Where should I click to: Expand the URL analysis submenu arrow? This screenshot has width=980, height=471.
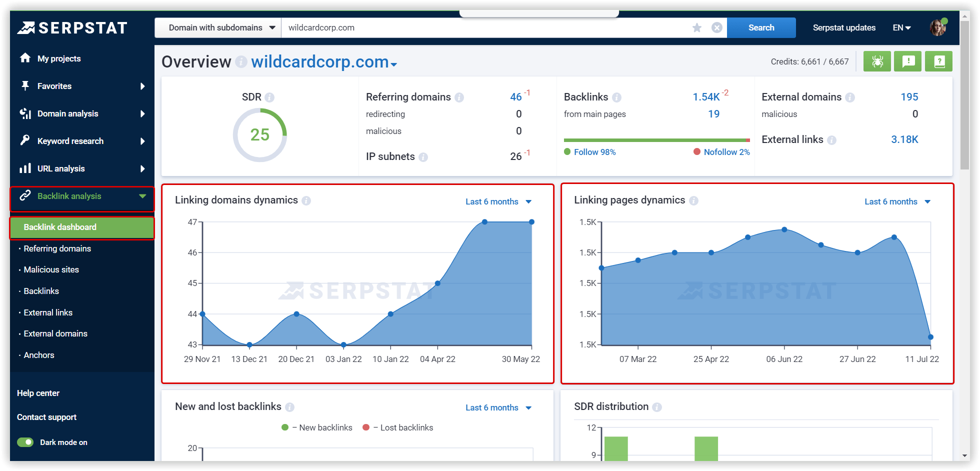click(x=142, y=168)
